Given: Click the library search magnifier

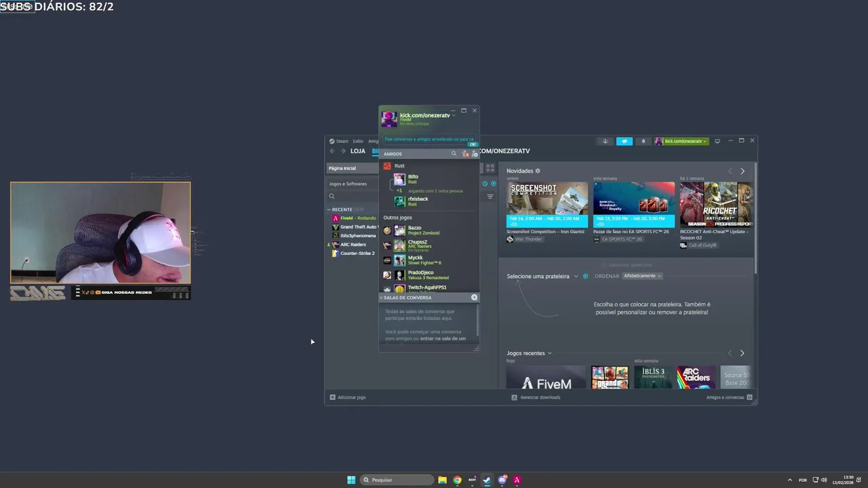Looking at the screenshot, I should click(x=332, y=197).
